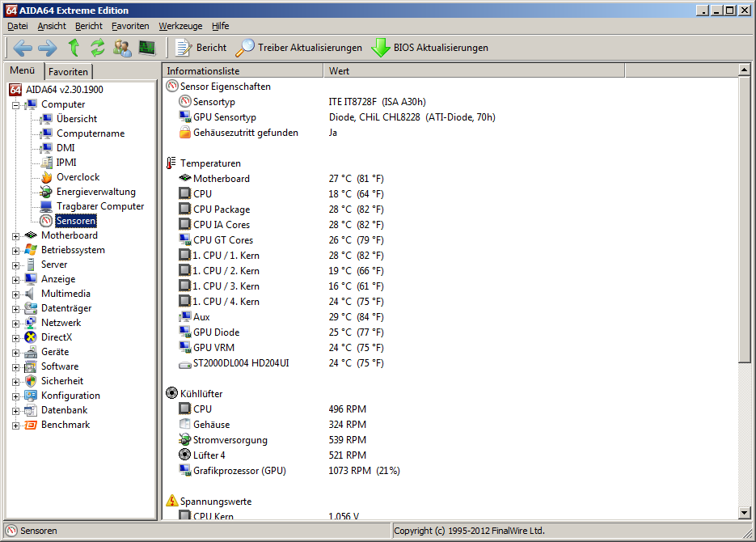This screenshot has width=756, height=542.
Task: Expand the Datenträger tree node
Action: point(16,308)
